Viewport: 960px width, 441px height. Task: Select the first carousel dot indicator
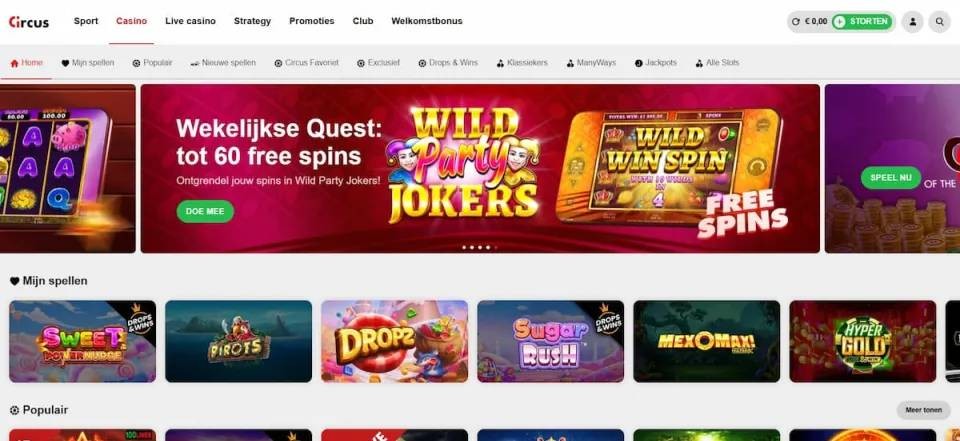pyautogui.click(x=464, y=247)
